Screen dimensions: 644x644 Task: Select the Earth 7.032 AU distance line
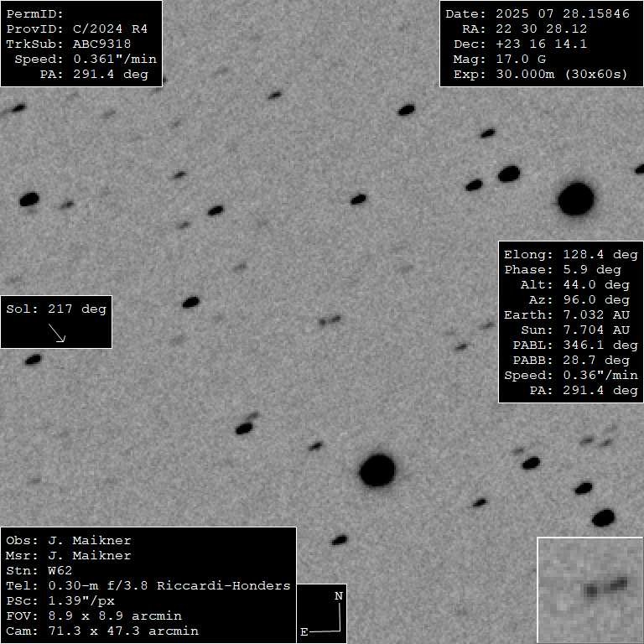[x=570, y=314]
